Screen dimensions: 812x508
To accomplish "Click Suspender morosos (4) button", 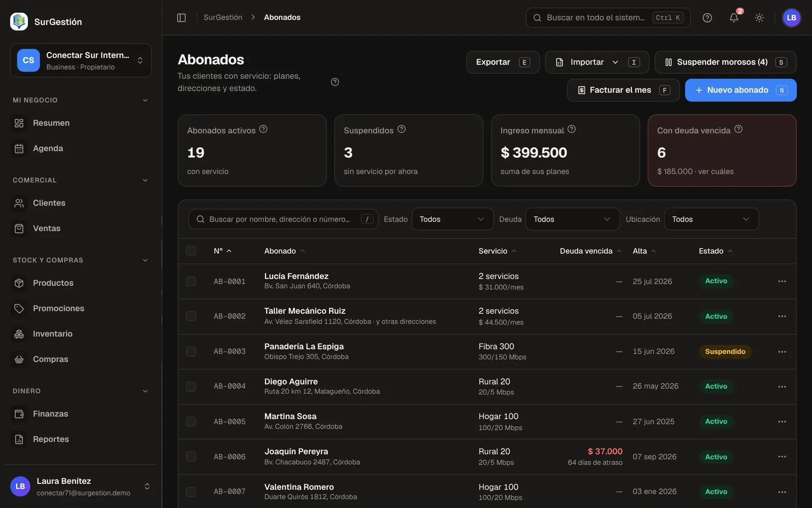I will pyautogui.click(x=725, y=62).
